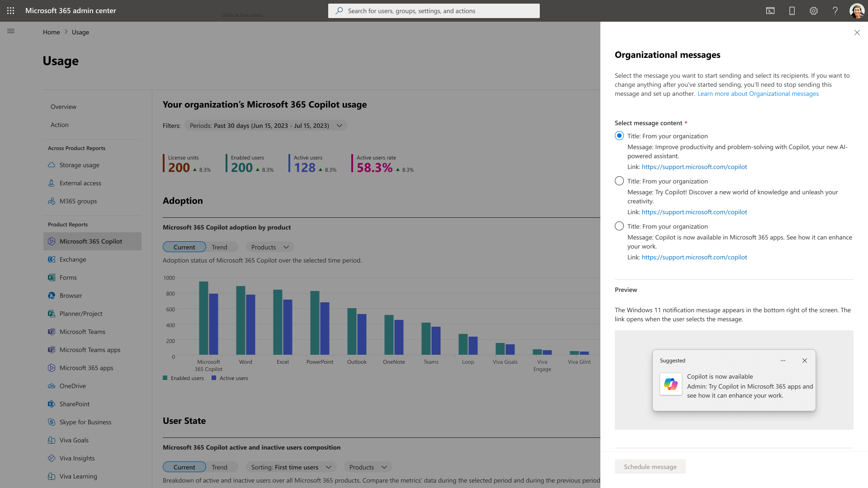
Task: Open the user profile avatar
Action: [857, 11]
